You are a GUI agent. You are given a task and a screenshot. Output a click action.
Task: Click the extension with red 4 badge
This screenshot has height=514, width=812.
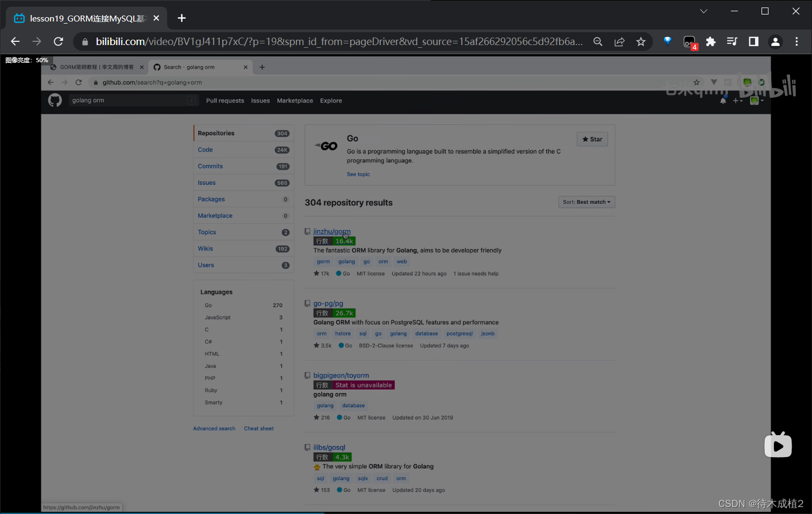(690, 42)
